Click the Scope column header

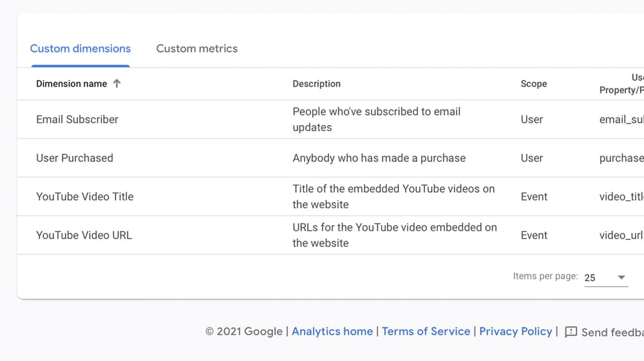pos(534,84)
